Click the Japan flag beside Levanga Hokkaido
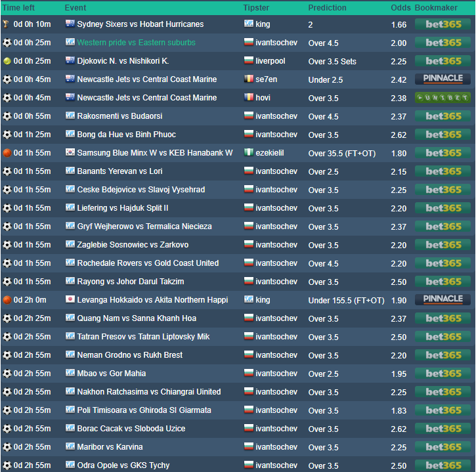This screenshot has height=472, width=476. (x=70, y=299)
